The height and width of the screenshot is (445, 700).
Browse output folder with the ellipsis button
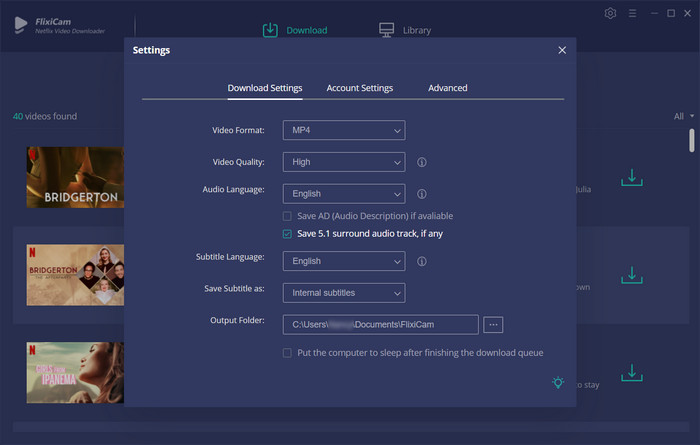493,324
